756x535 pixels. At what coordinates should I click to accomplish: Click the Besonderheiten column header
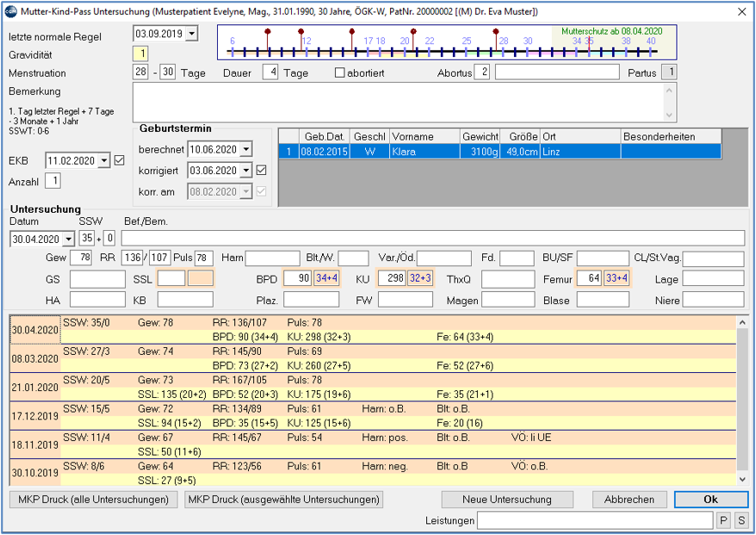coord(671,136)
